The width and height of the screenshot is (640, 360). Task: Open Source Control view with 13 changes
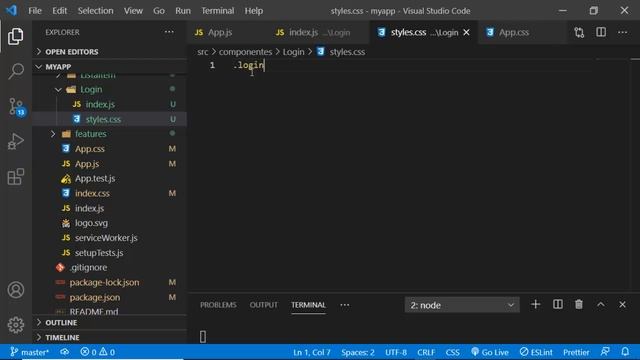coord(16,107)
